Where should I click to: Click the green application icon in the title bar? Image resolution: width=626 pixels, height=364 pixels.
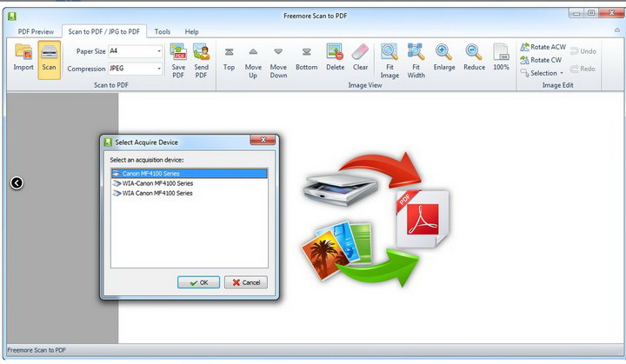[x=12, y=17]
